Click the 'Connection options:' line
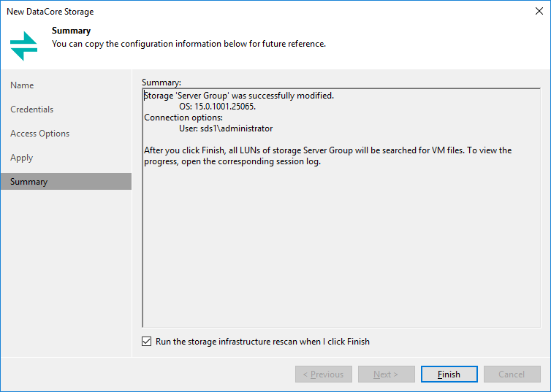 pyautogui.click(x=183, y=118)
